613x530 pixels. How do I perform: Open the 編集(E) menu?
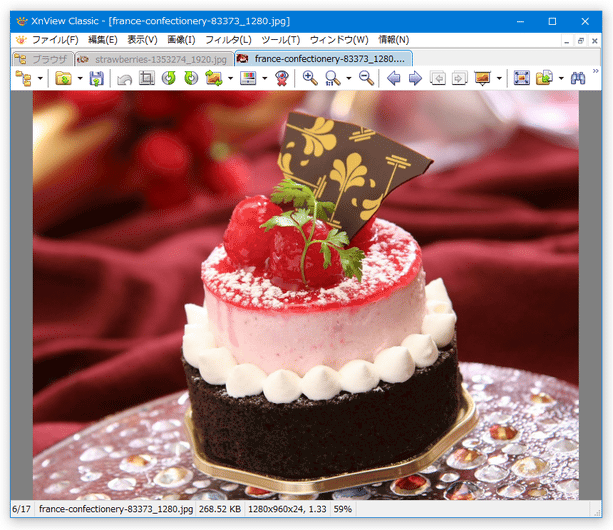[103, 40]
